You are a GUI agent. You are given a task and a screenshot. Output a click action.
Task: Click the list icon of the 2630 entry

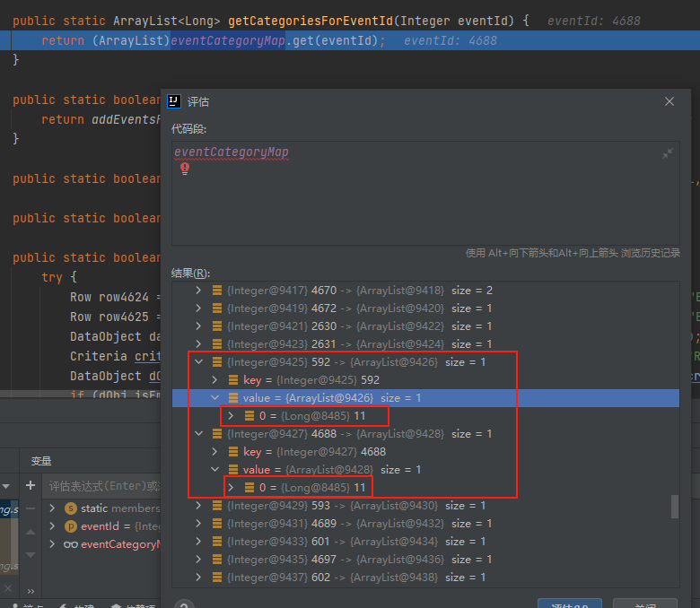click(217, 326)
